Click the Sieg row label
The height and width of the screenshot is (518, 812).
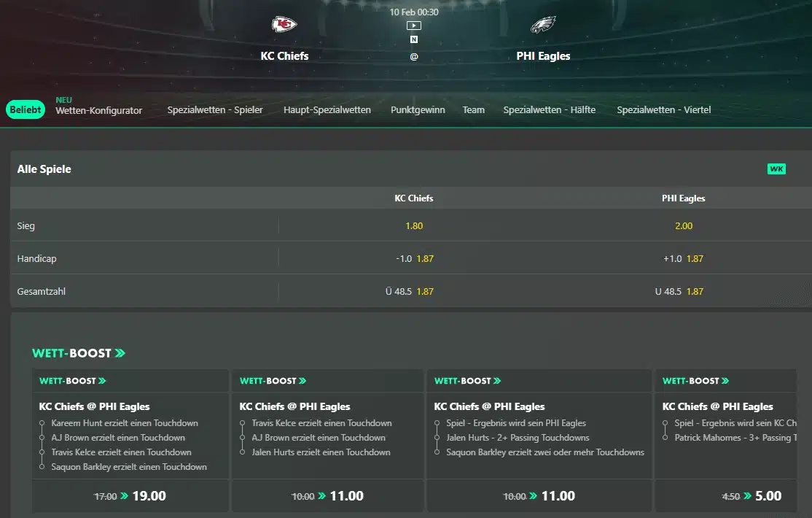pyautogui.click(x=26, y=226)
